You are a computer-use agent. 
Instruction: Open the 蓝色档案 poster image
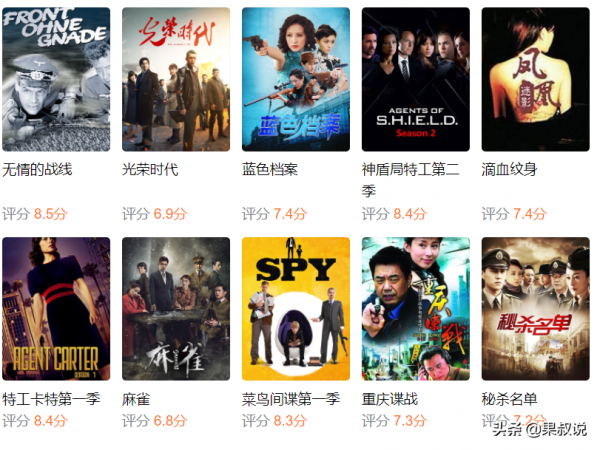(296, 79)
